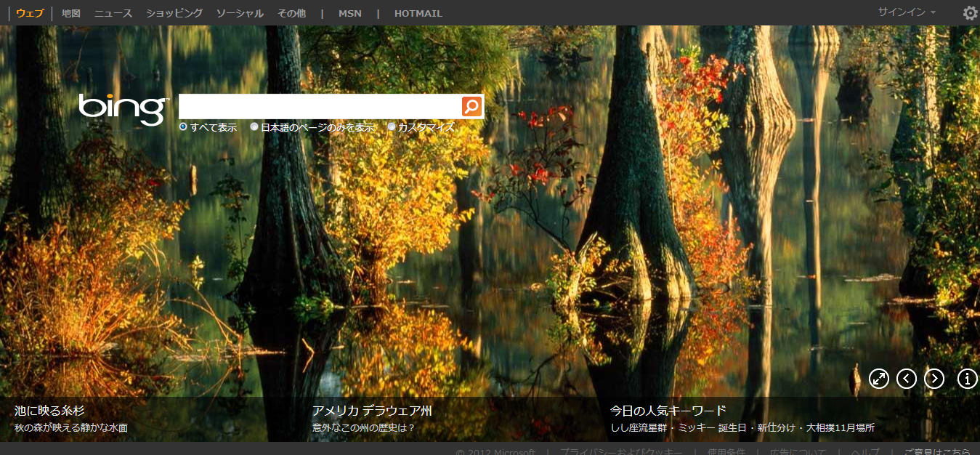Focus the Bing search text box

320,106
